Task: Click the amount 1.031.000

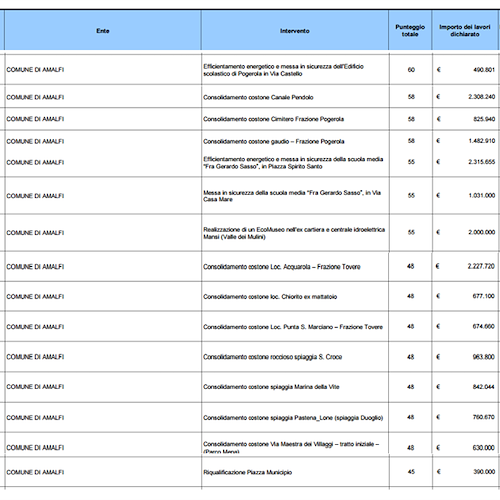Action: pyautogui.click(x=482, y=195)
